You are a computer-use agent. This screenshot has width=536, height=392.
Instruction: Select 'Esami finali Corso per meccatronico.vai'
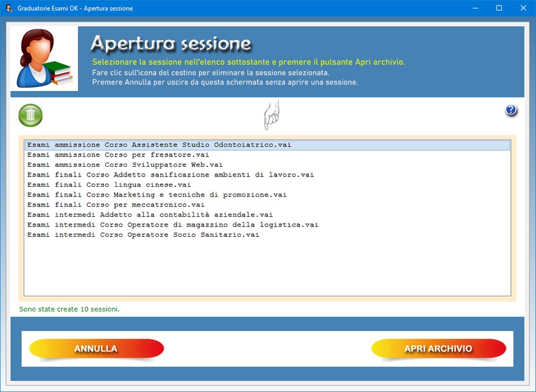tap(267, 205)
